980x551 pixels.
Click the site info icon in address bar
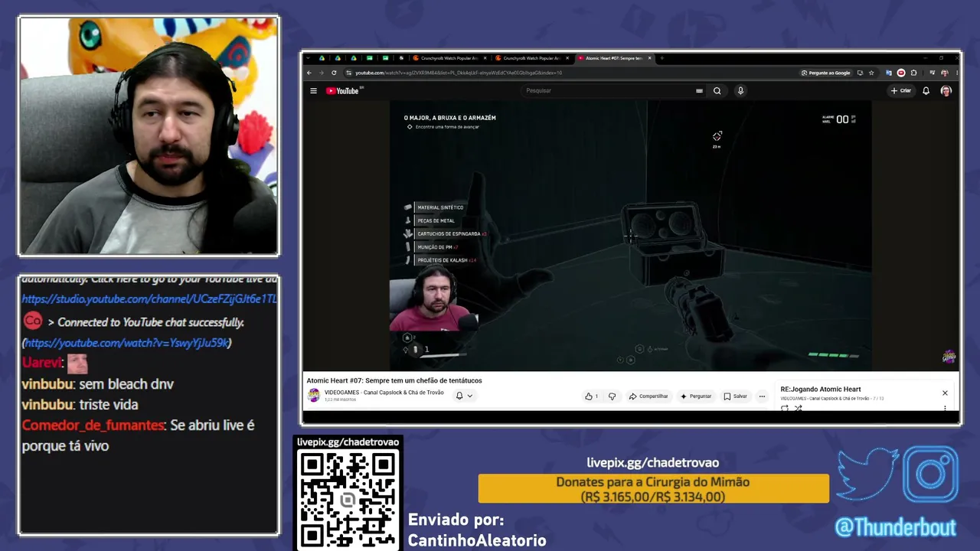[348, 73]
